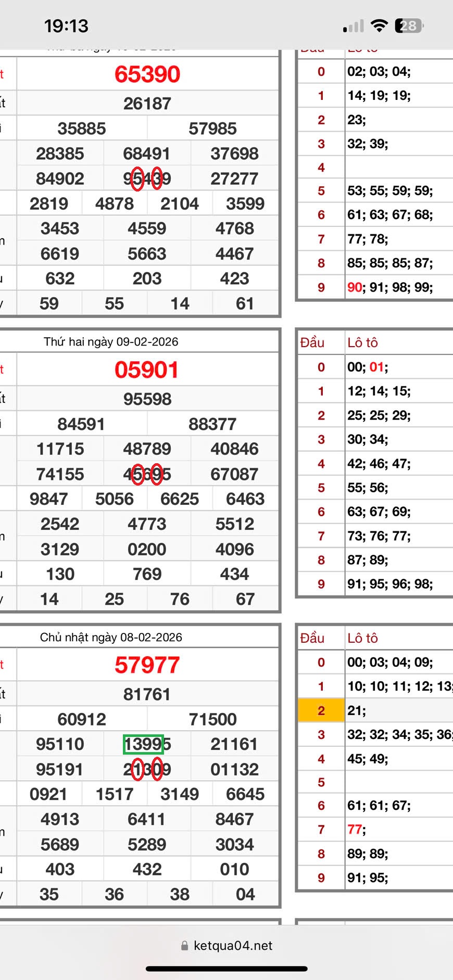Tap the cellular signal bars icon
Screen dimensions: 453x980
pos(354,26)
